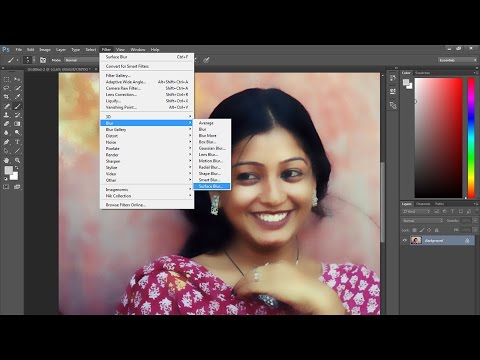Open the layer filter Kind dropdown

pos(416,211)
